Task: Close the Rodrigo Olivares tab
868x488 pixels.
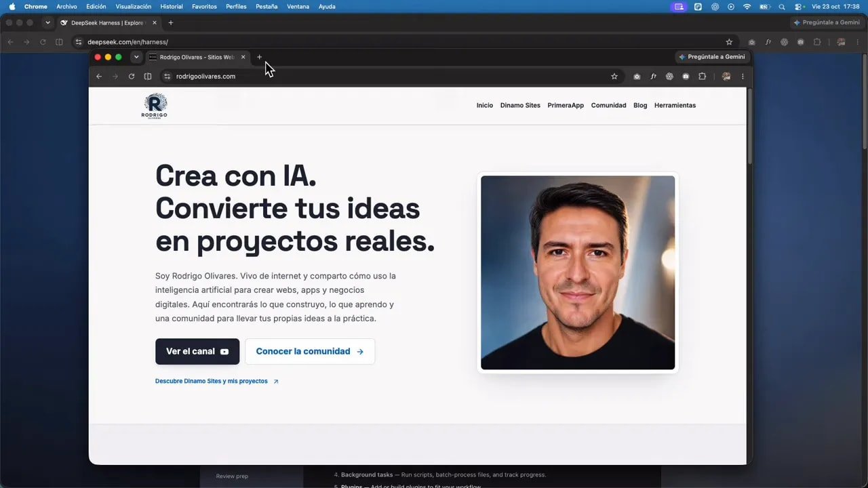Action: [x=243, y=57]
